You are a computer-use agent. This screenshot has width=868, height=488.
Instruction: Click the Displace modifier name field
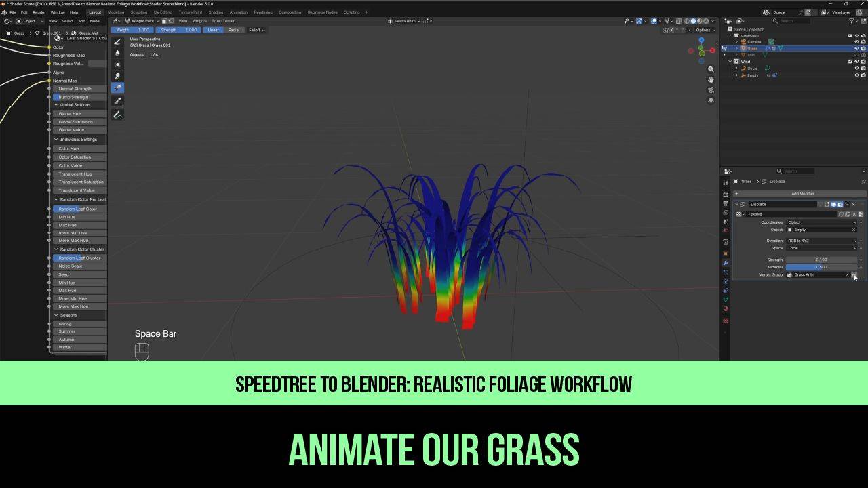[x=783, y=204]
